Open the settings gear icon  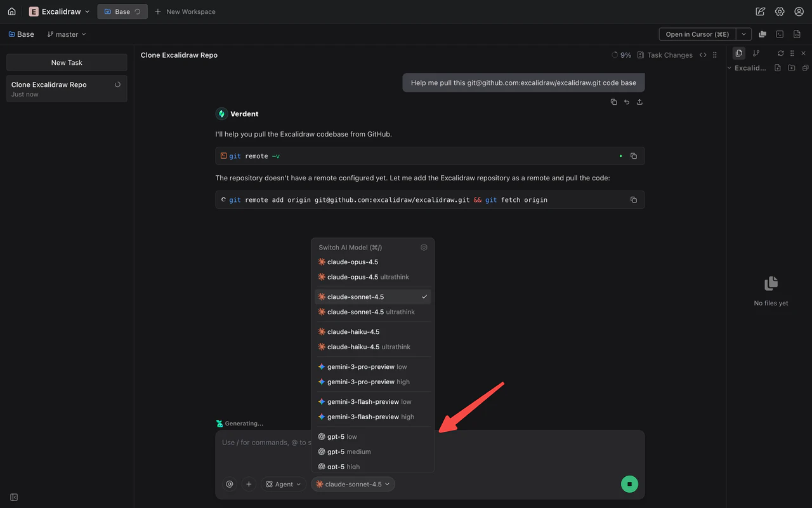[x=780, y=11]
